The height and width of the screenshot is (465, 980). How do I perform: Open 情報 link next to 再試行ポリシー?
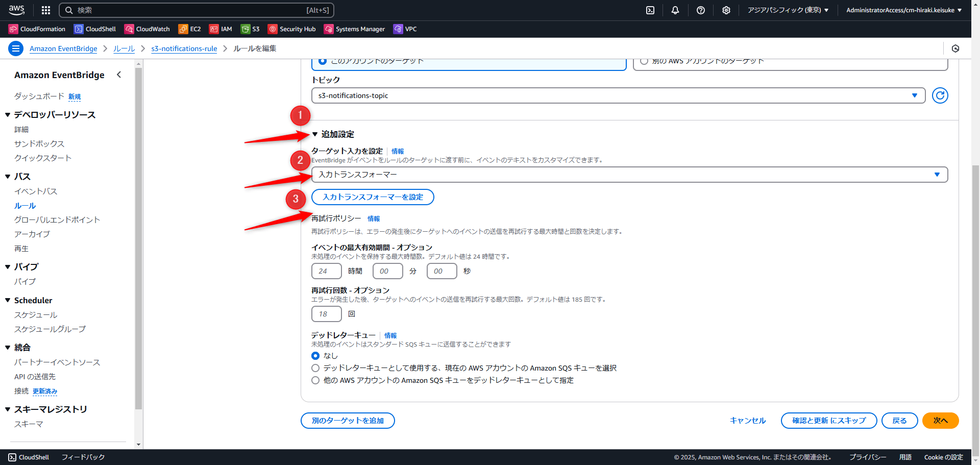click(374, 218)
